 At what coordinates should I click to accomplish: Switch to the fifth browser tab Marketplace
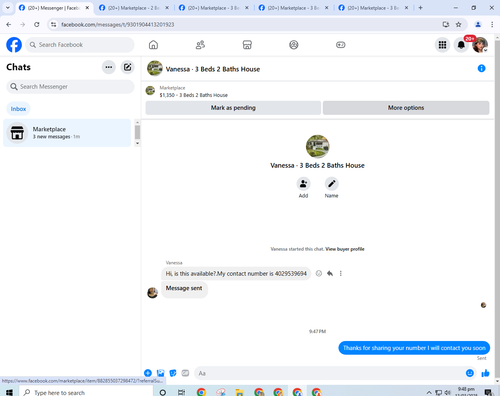click(x=373, y=8)
